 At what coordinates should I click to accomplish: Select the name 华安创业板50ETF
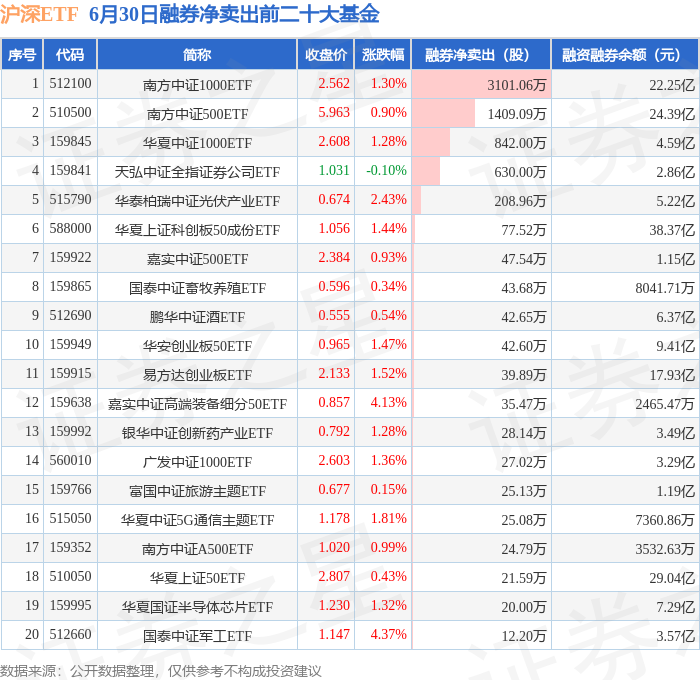point(197,346)
